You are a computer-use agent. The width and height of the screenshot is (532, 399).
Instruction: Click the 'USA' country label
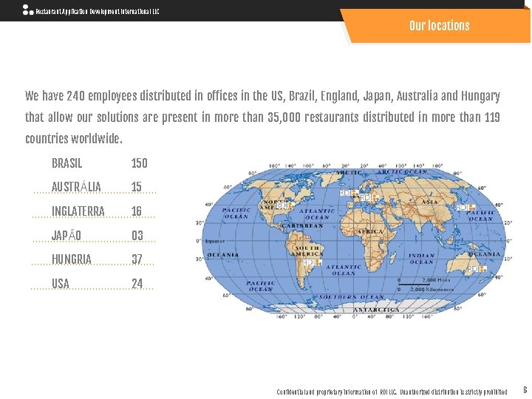tap(61, 283)
